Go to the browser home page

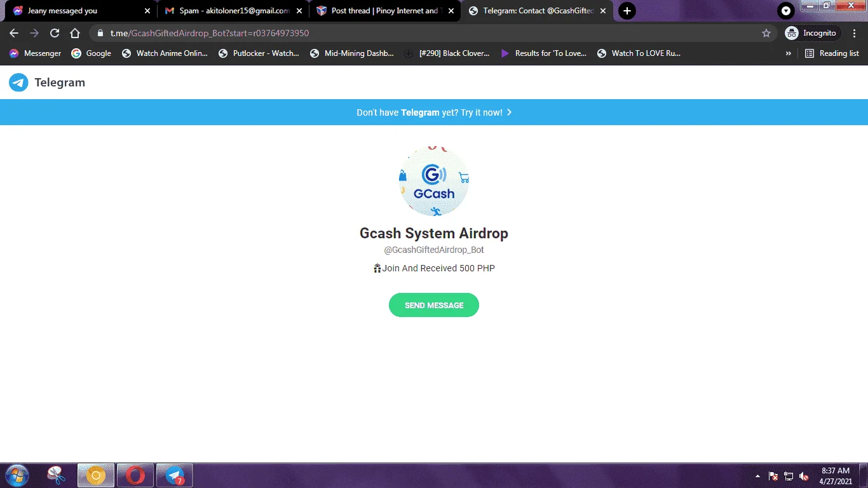click(75, 33)
